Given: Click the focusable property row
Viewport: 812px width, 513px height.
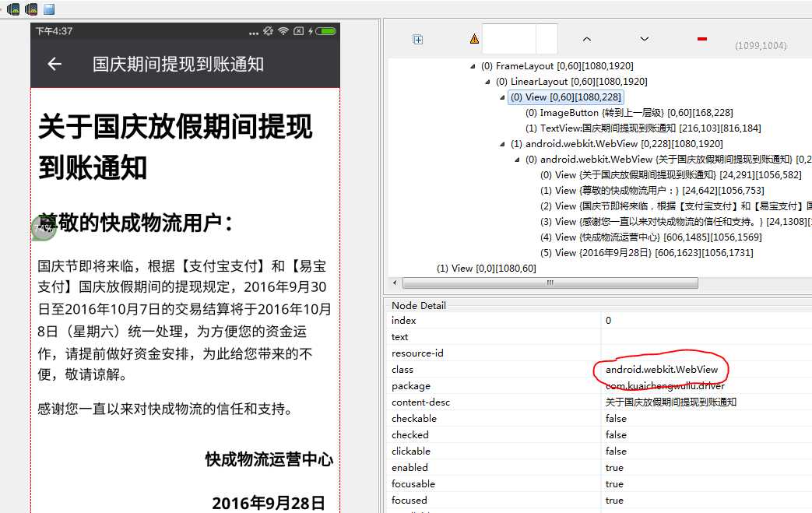Looking at the screenshot, I should pyautogui.click(x=599, y=484).
